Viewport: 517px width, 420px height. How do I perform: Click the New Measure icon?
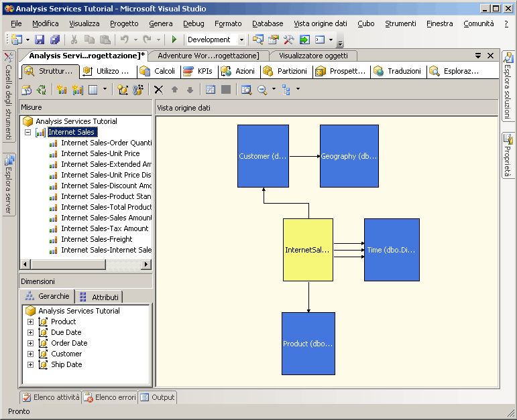[62, 90]
